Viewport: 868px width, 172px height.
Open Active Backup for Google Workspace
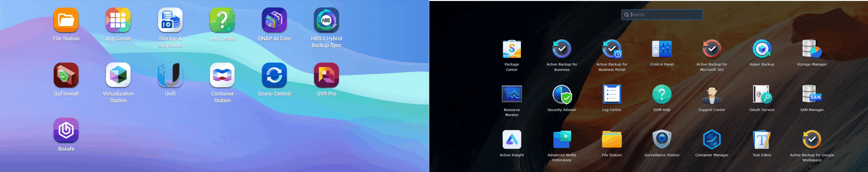click(x=812, y=139)
